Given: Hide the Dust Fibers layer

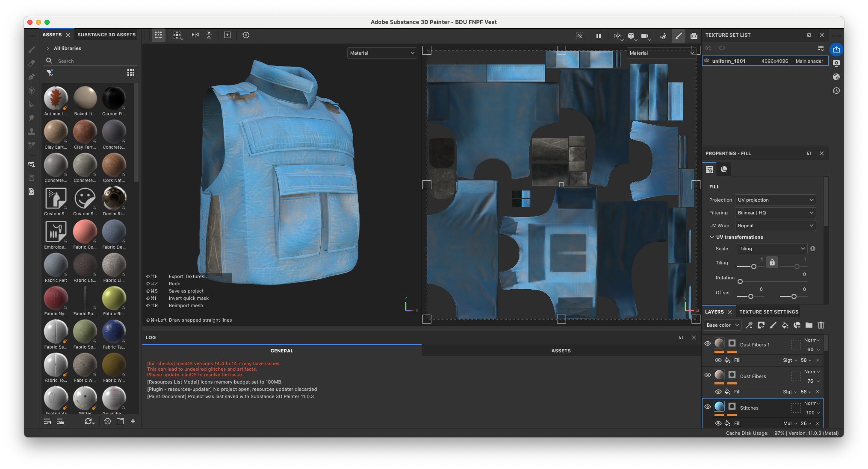Looking at the screenshot, I should tap(708, 375).
